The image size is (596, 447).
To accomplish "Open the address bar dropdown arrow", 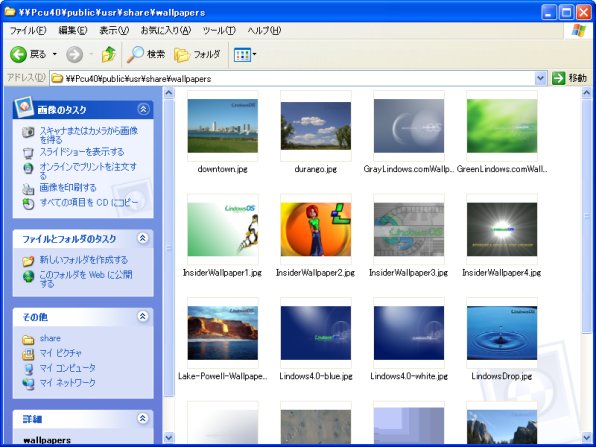I will (x=541, y=79).
